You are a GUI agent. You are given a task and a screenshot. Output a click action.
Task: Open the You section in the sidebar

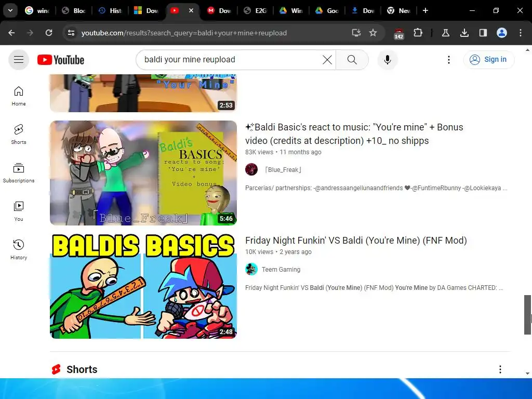(x=19, y=211)
